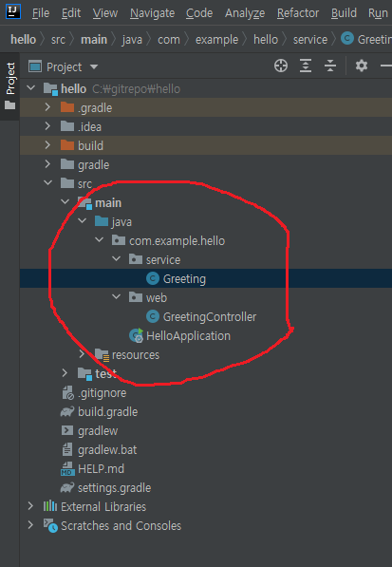
Task: Collapse the hello project root node
Action: coord(31,88)
